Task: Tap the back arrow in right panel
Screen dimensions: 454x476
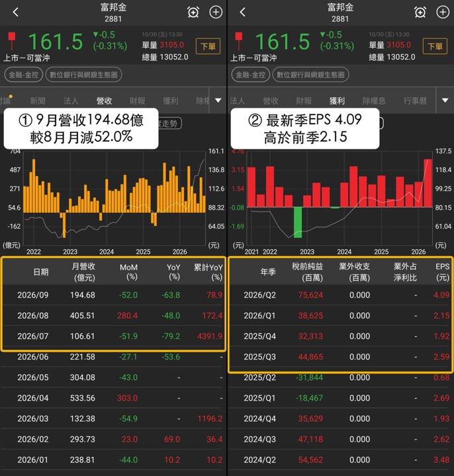Action: point(242,12)
